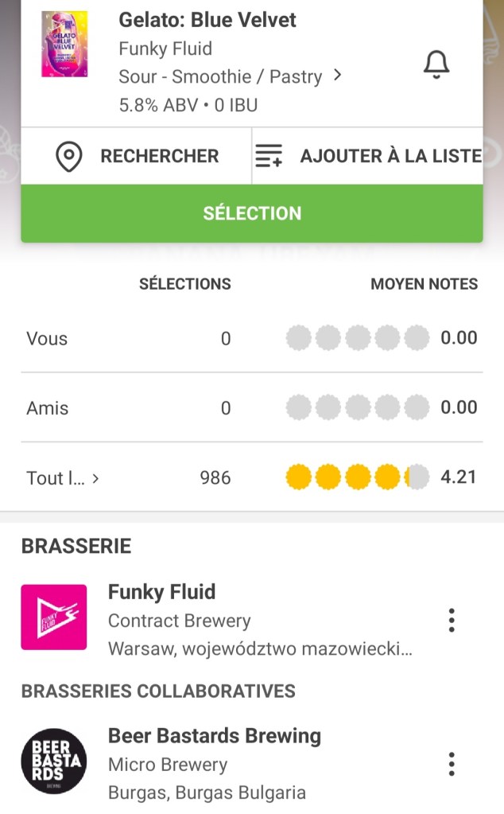Open Beer Bastards Brewing options menu
This screenshot has width=504, height=814.
[x=452, y=764]
